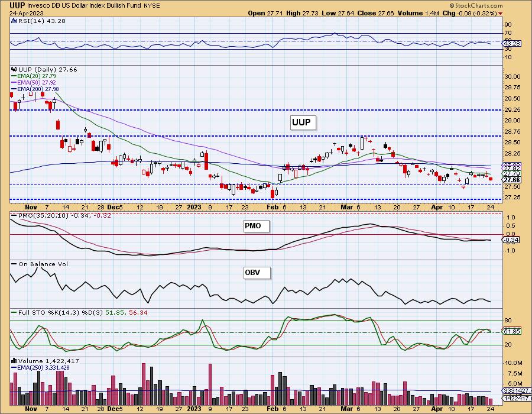Image resolution: width=532 pixels, height=414 pixels.
Task: Click the 27.25 price axis label
Action: click(x=512, y=198)
